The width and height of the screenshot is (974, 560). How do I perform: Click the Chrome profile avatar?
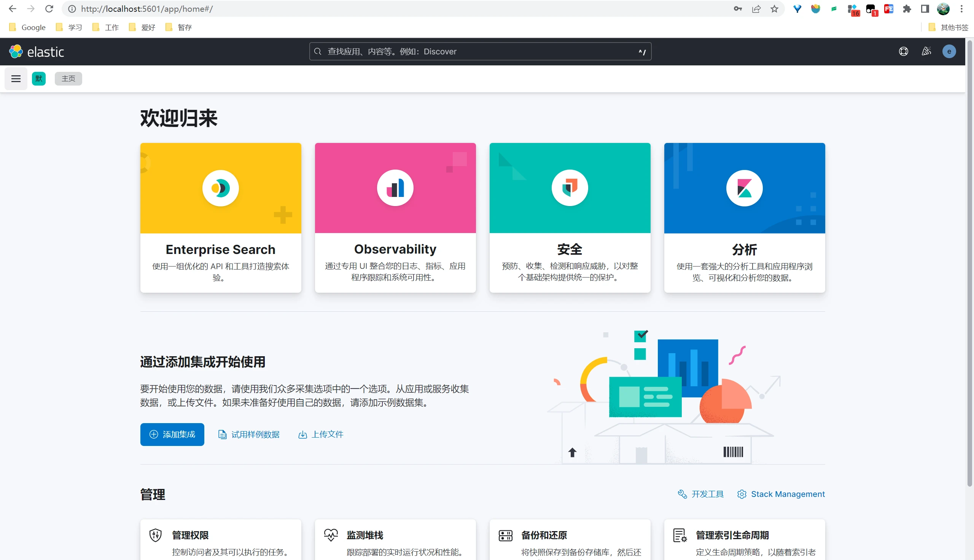943,8
